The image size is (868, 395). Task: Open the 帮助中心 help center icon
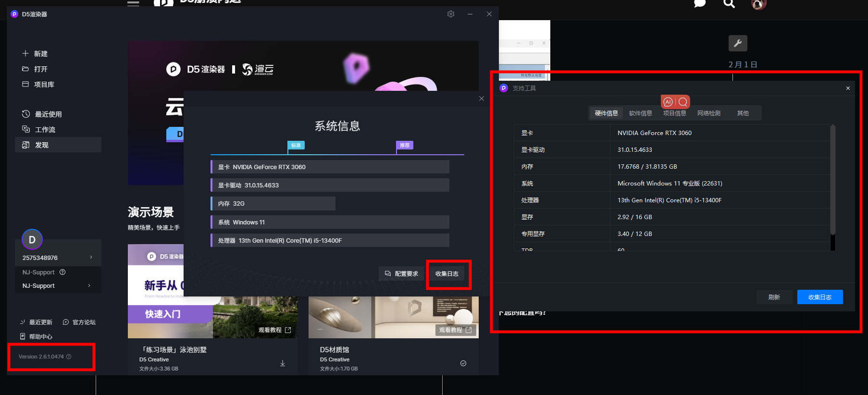point(22,336)
